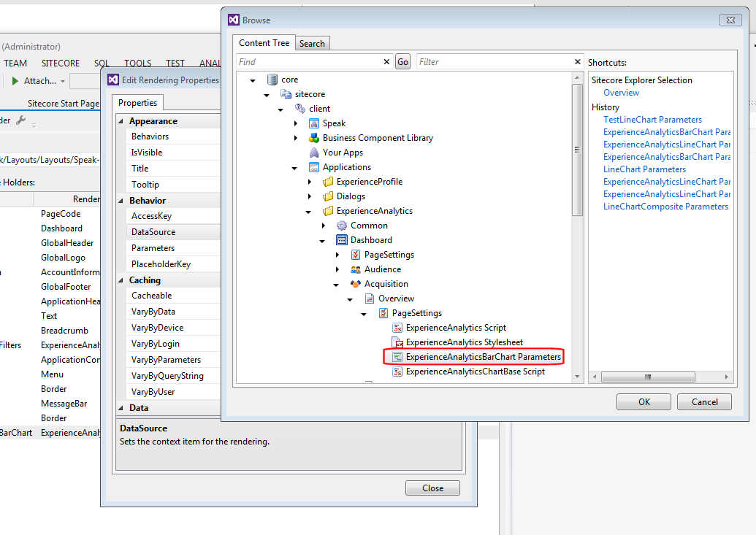Open the SITECORE menu
756x535 pixels.
point(61,63)
